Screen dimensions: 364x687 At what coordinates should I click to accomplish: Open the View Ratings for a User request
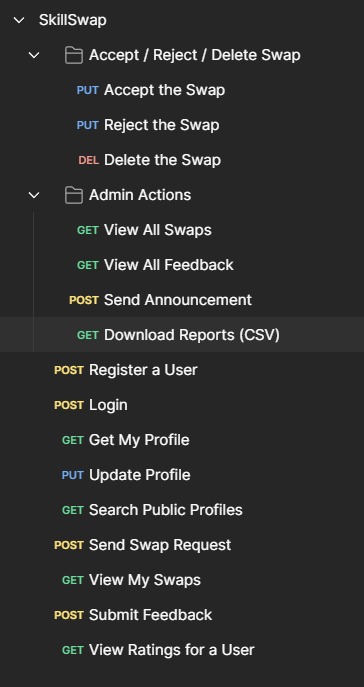pyautogui.click(x=182, y=650)
